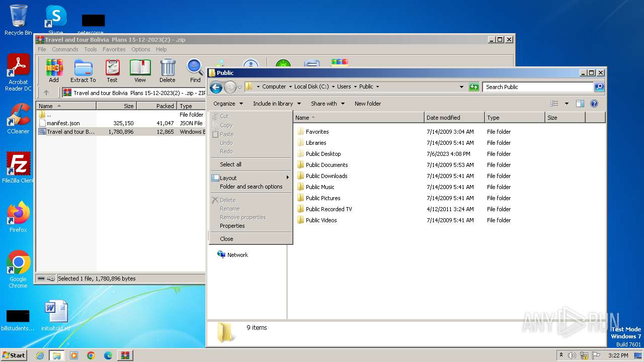This screenshot has width=644, height=362.
Task: Expand the address bar history dropdown
Action: tap(461, 87)
